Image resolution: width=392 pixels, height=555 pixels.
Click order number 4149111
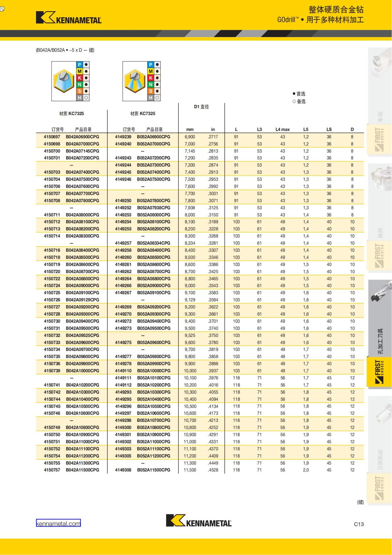point(123,378)
